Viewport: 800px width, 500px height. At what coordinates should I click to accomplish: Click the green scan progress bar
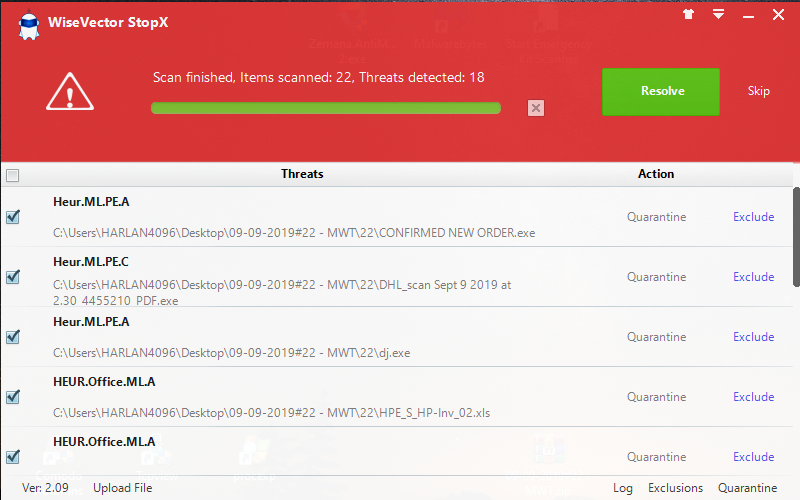pos(326,108)
